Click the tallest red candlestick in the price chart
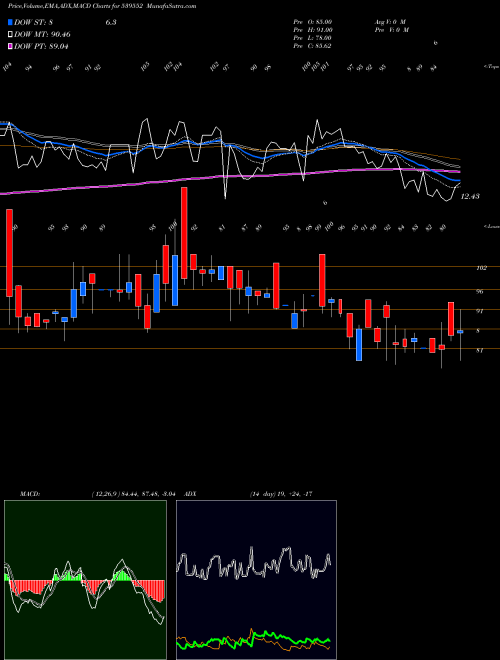Image resolution: width=500 pixels, height=660 pixels. click(184, 233)
